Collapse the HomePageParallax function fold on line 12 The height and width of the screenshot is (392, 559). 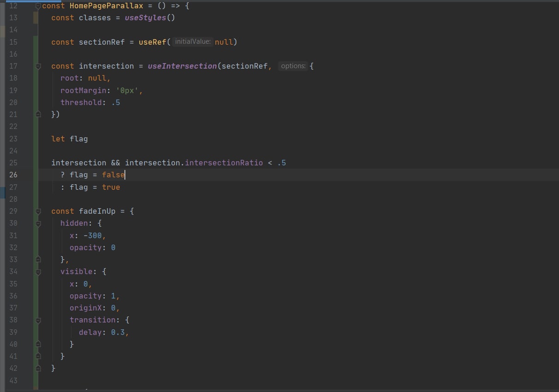click(38, 6)
